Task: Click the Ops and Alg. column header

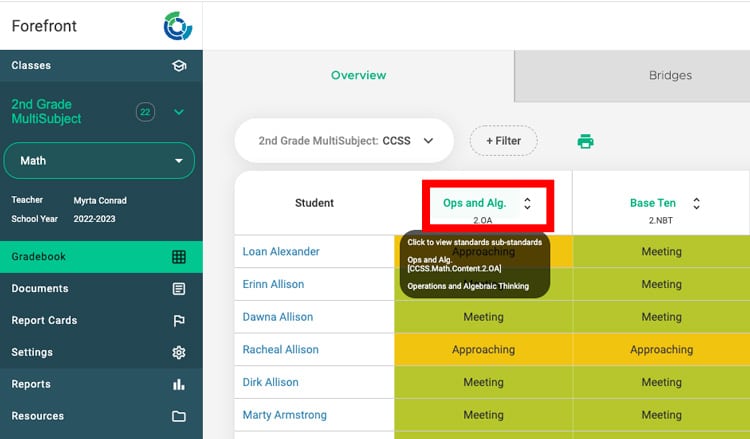Action: tap(474, 203)
